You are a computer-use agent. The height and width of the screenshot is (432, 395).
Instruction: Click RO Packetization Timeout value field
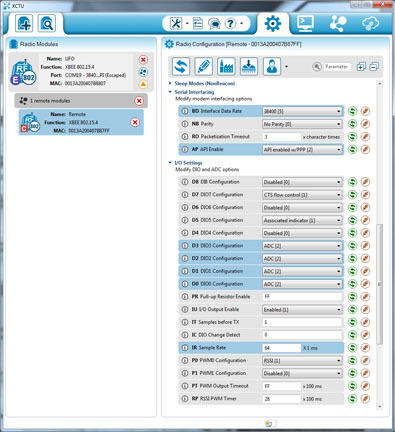point(282,137)
